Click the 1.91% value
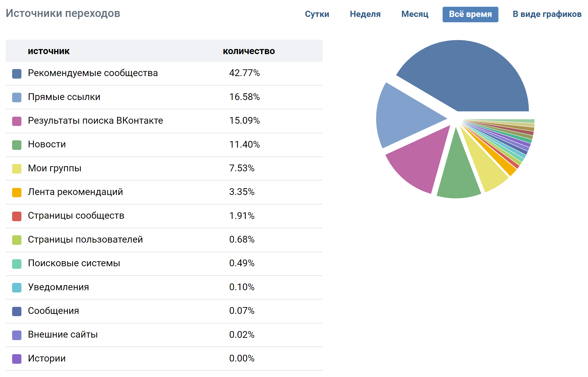The image size is (588, 377). [242, 216]
